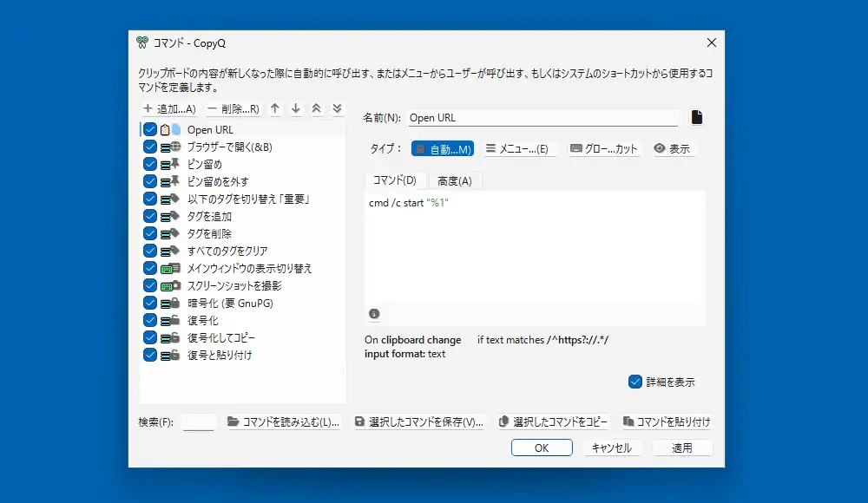Move command to bottom with double-down arrow
The height and width of the screenshot is (503, 868).
(337, 108)
